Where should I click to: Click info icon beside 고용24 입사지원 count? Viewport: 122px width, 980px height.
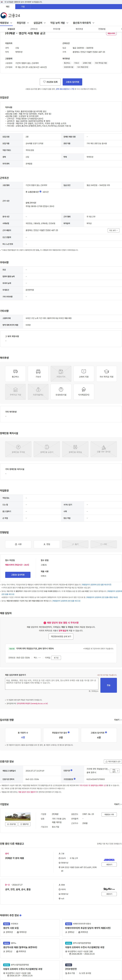(x=106, y=732)
